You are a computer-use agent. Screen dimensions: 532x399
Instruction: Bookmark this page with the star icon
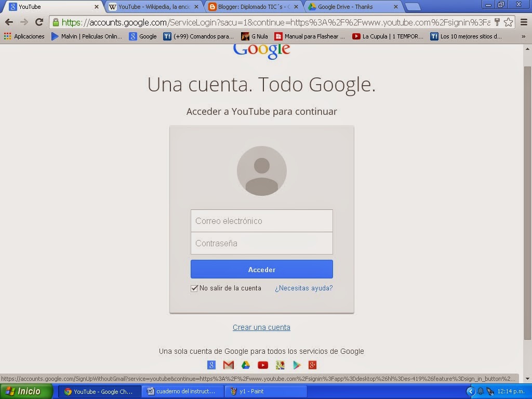pyautogui.click(x=508, y=22)
